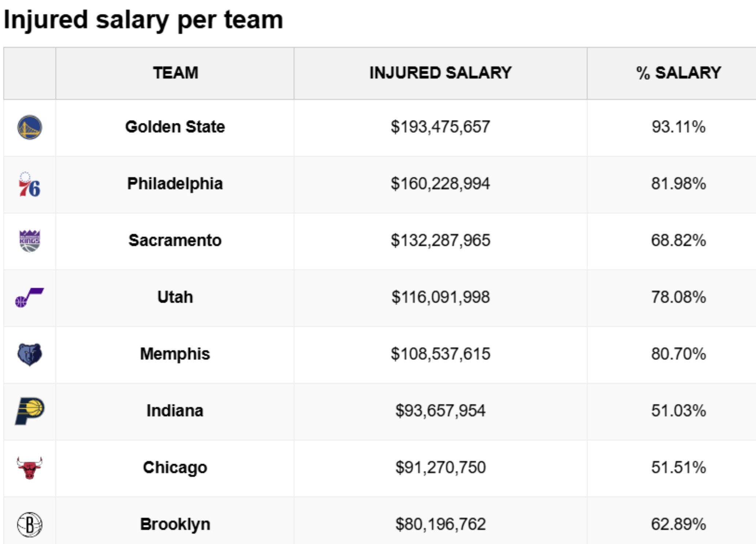Sort by the % SALARY column header
Image resolution: width=756 pixels, height=544 pixels.
678,73
